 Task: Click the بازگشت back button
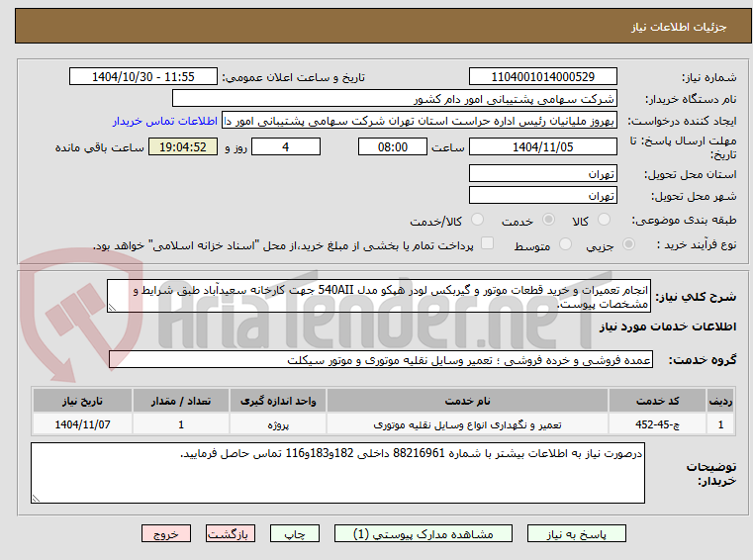pyautogui.click(x=230, y=533)
